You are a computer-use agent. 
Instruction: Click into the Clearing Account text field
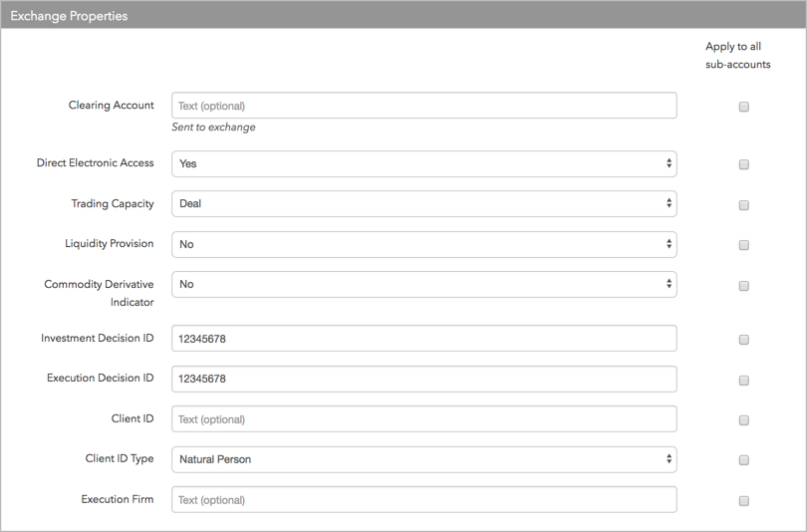424,106
